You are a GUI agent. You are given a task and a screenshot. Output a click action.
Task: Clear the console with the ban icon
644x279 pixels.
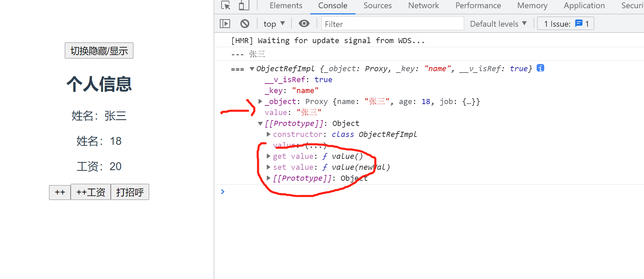pyautogui.click(x=245, y=24)
